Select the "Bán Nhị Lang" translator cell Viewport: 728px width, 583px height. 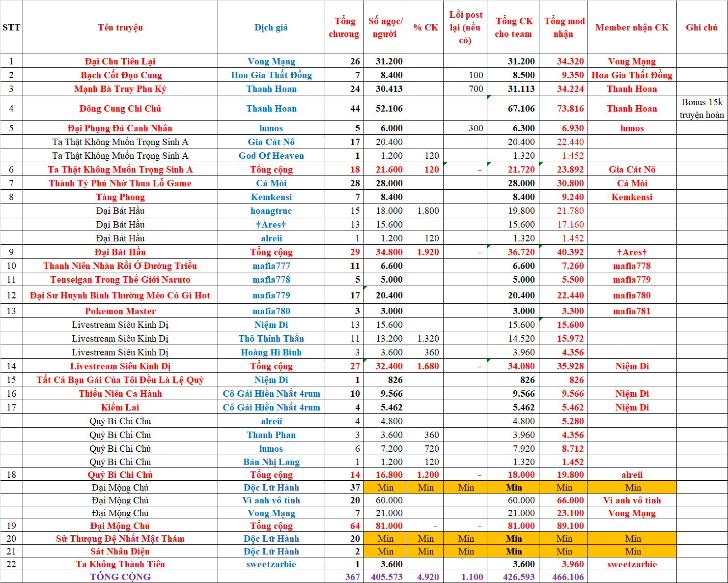pyautogui.click(x=271, y=462)
